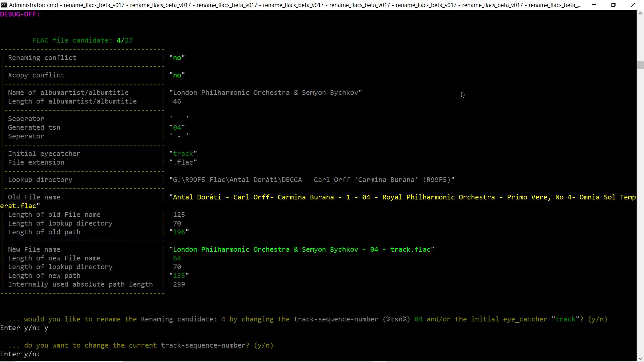Click the Generated tsn "04" value
Image resolution: width=644 pixels, height=362 pixels.
[177, 127]
